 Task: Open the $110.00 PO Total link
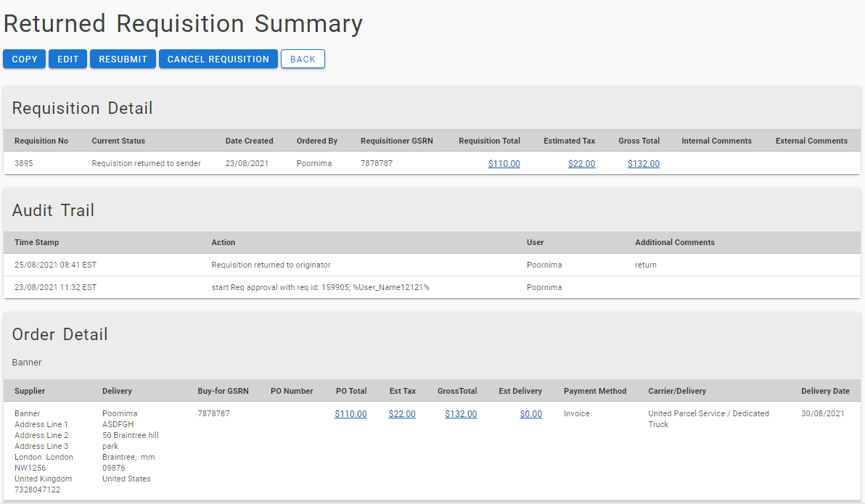[350, 414]
